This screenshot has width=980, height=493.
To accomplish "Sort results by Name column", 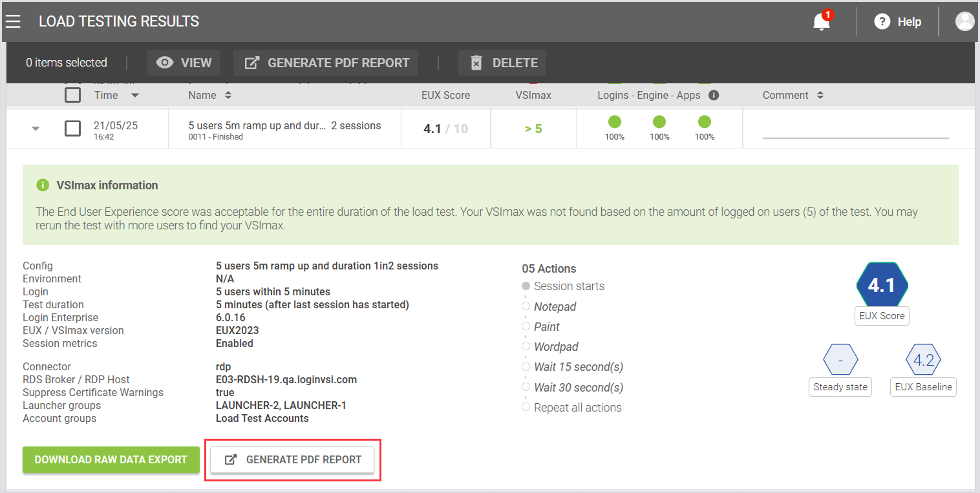I will point(228,95).
